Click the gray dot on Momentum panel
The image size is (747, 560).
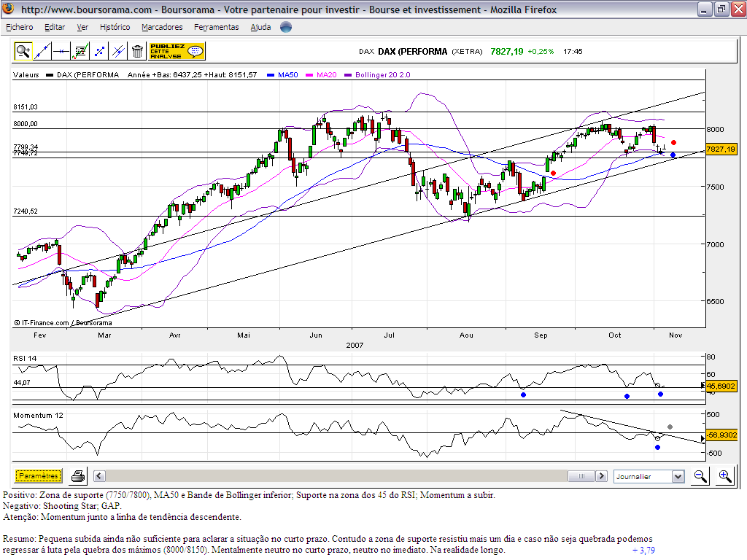click(x=670, y=427)
